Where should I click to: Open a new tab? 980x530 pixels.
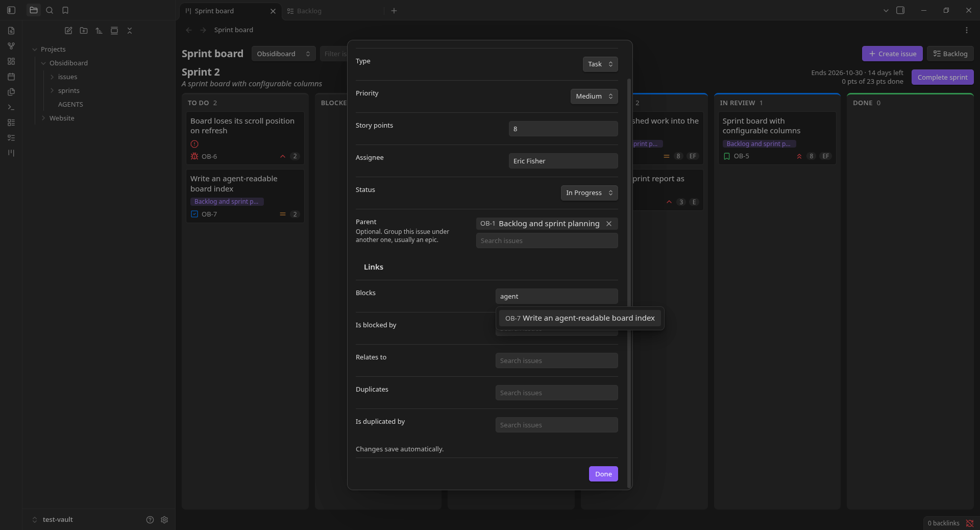click(x=394, y=11)
